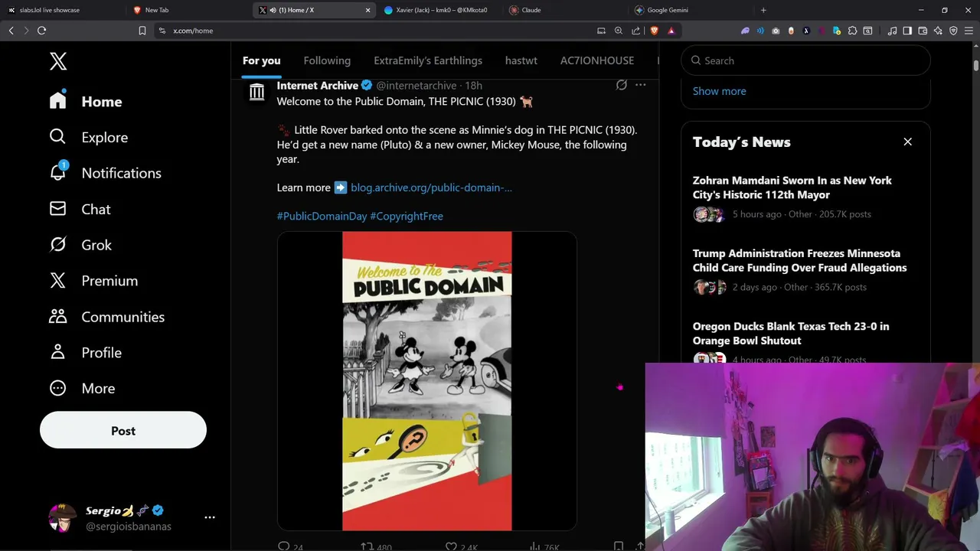Open three-dot menu on Internet Archive post
Image resolution: width=980 pixels, height=551 pixels.
[x=641, y=85]
